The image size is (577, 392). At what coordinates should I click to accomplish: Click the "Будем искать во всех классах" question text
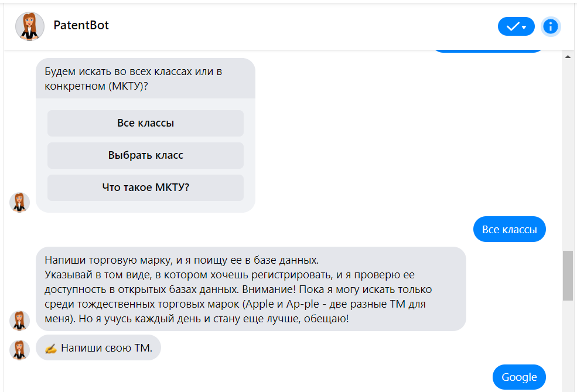(x=134, y=79)
